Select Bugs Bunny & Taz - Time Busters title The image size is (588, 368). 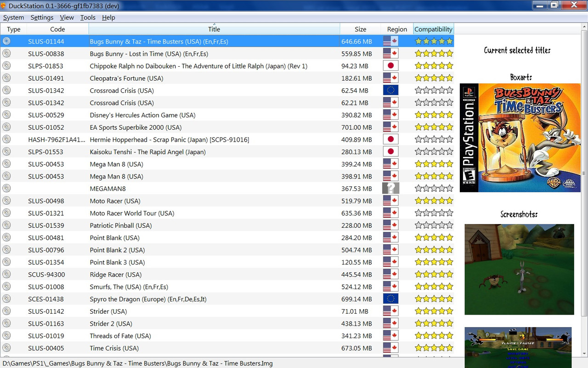coord(159,41)
